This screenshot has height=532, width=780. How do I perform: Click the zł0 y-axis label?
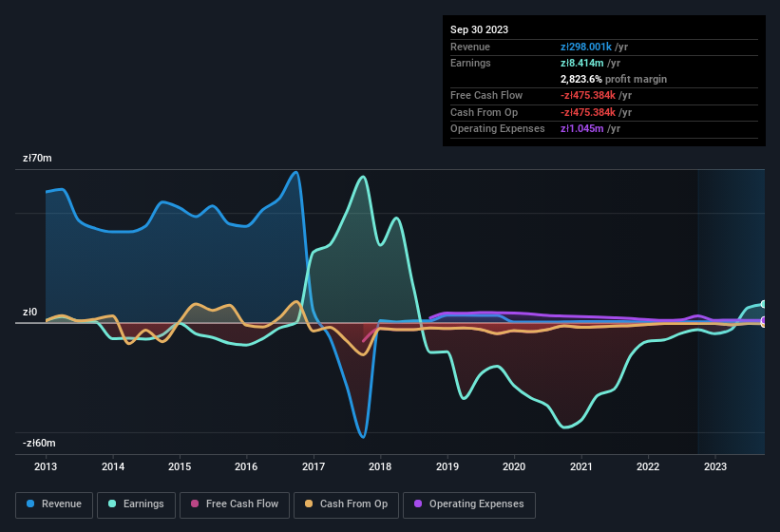(29, 313)
